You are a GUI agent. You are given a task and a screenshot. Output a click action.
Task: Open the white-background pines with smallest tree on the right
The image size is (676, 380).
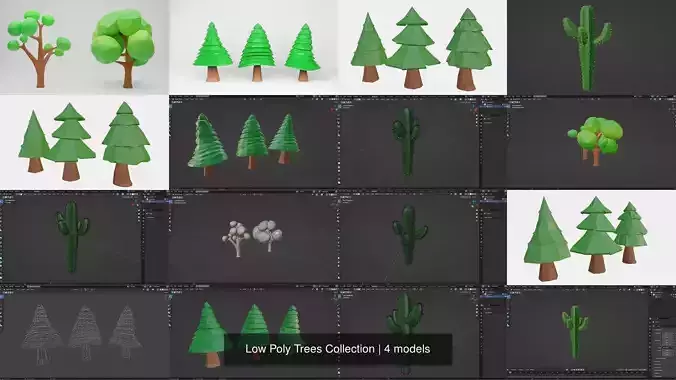coord(592,237)
